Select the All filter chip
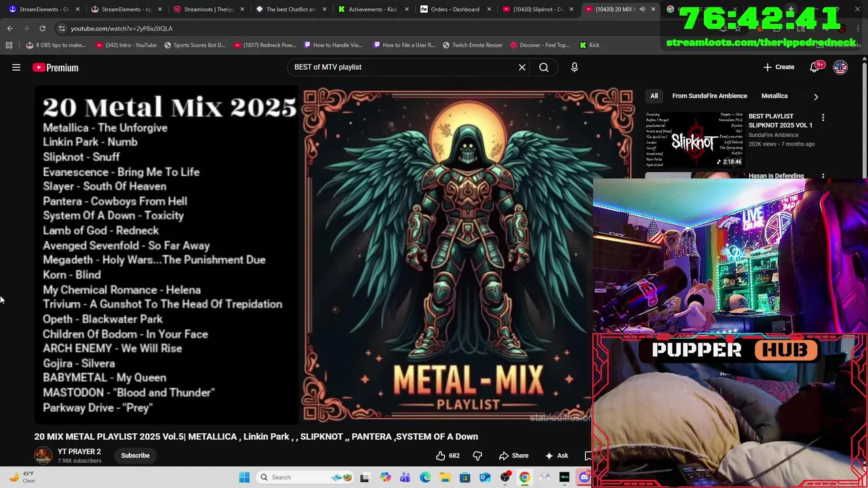The image size is (868, 488). click(654, 96)
